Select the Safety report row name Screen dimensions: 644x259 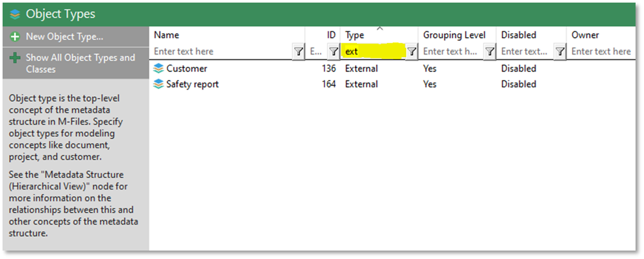tap(192, 84)
